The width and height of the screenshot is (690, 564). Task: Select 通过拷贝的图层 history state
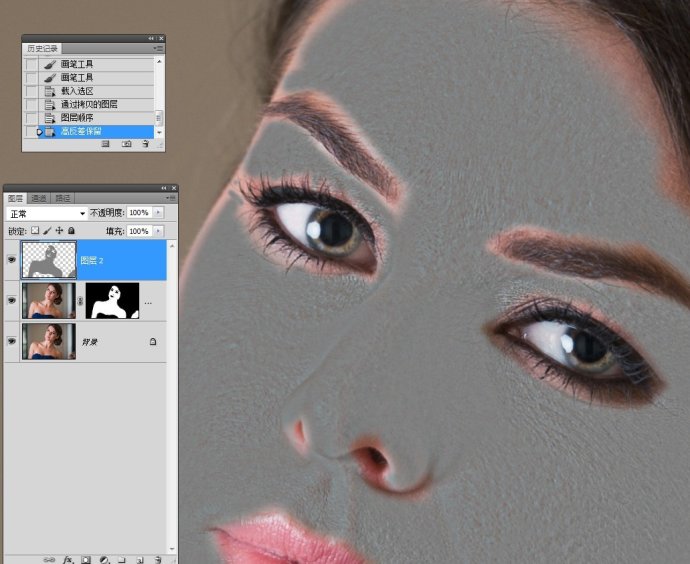click(x=89, y=105)
